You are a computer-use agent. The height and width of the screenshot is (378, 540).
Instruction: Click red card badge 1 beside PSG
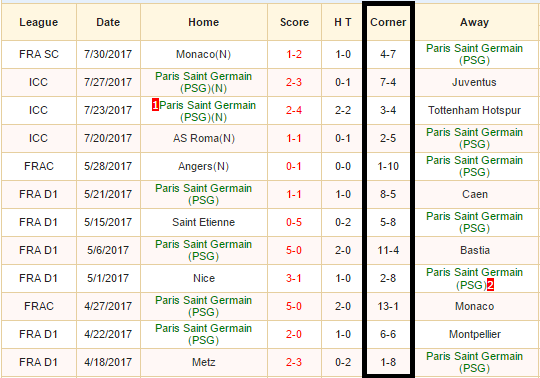(155, 105)
